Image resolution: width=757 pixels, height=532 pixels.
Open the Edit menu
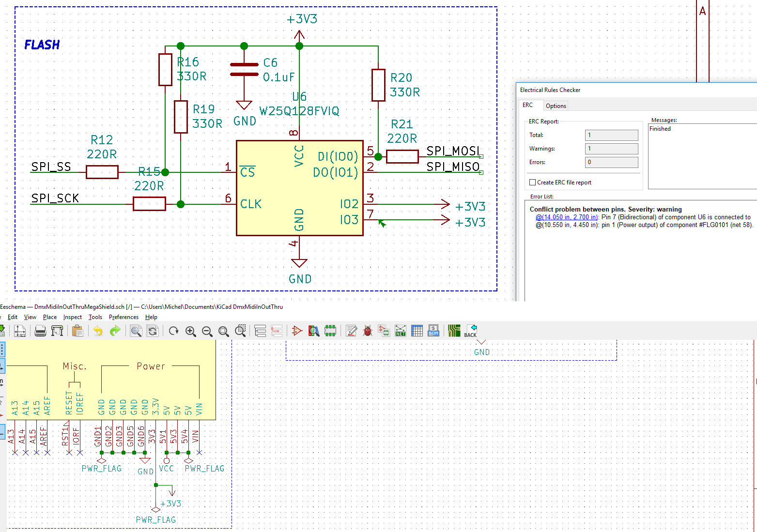13,317
